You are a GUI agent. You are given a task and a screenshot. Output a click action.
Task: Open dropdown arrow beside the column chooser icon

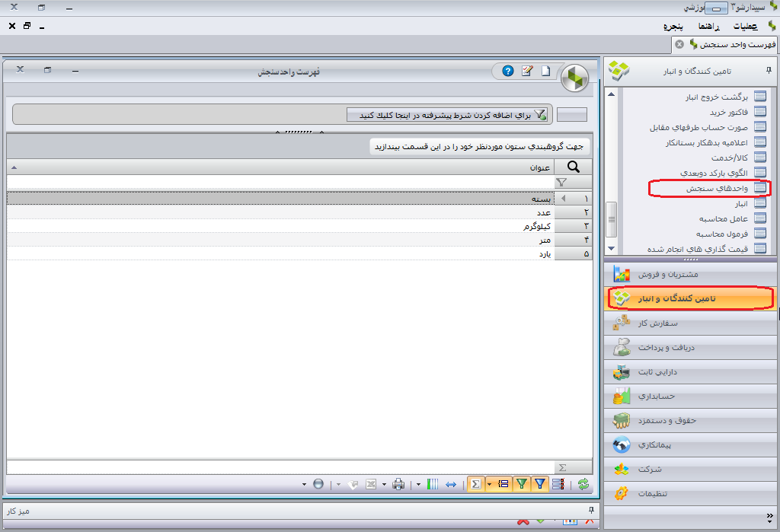pyautogui.click(x=418, y=484)
